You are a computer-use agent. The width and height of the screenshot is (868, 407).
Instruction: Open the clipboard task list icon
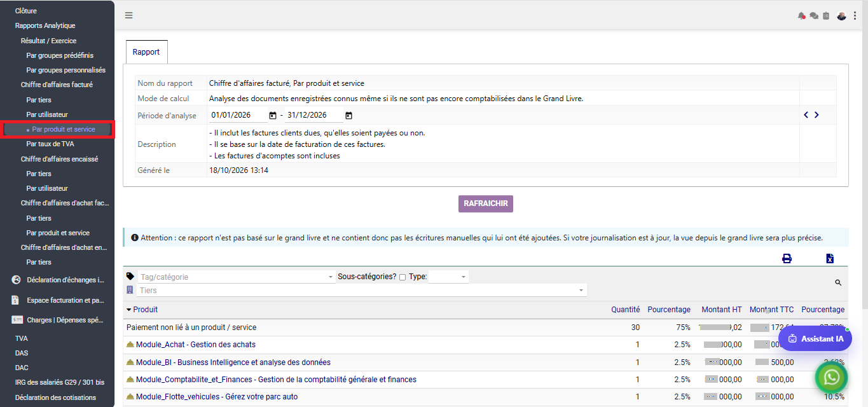tap(826, 16)
